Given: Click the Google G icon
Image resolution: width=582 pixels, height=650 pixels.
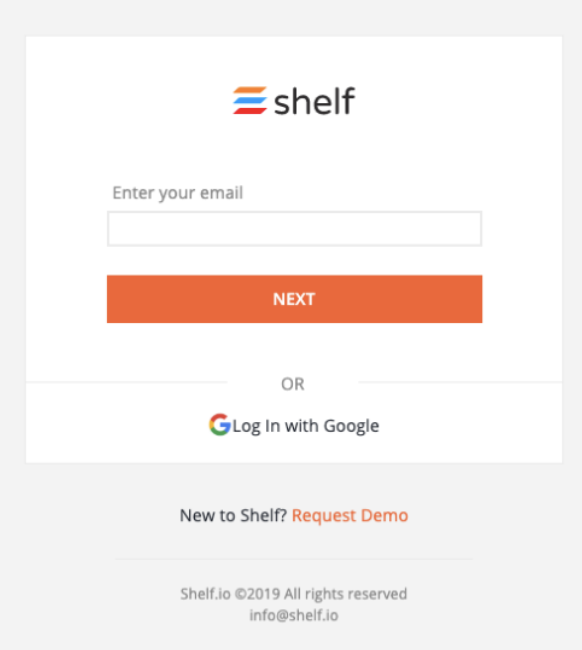Looking at the screenshot, I should 220,424.
